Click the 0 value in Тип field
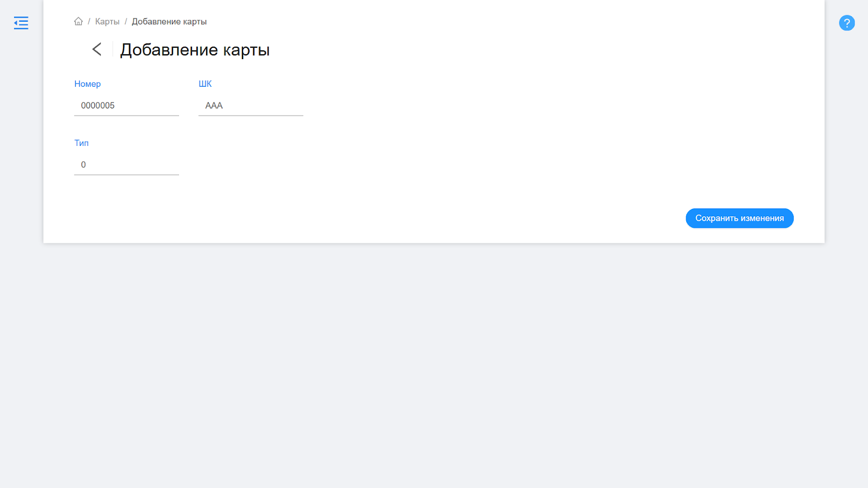Viewport: 868px width, 488px height. coord(84,164)
